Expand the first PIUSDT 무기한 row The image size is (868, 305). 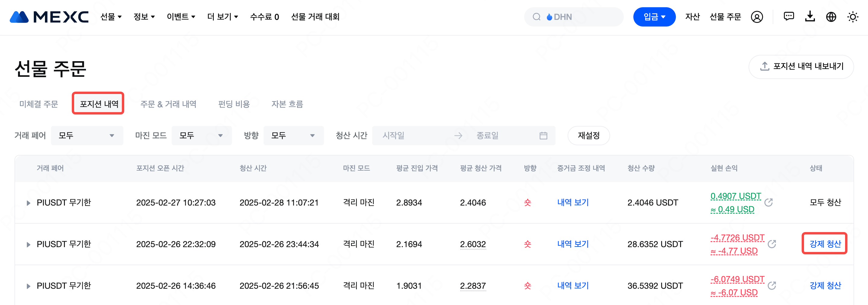coord(29,203)
